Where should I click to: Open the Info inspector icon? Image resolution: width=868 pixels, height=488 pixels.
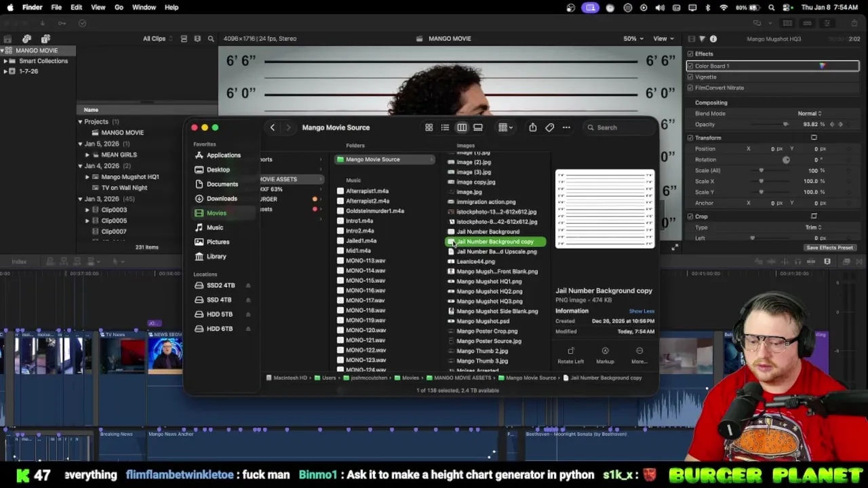pos(713,39)
